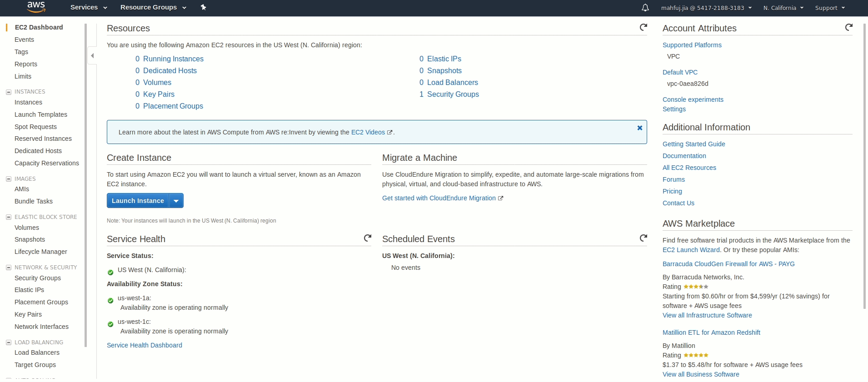Open the Settings link under Account Attributes
The width and height of the screenshot is (868, 382).
tap(674, 109)
